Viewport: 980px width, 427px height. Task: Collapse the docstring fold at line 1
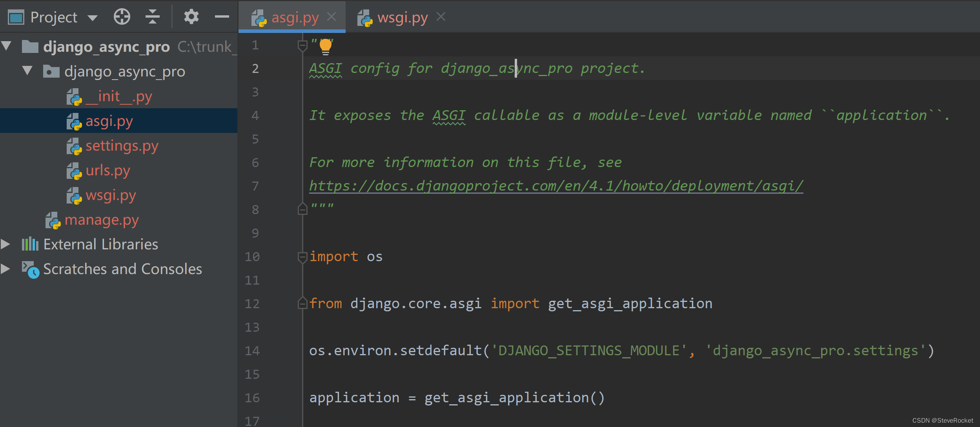coord(302,45)
